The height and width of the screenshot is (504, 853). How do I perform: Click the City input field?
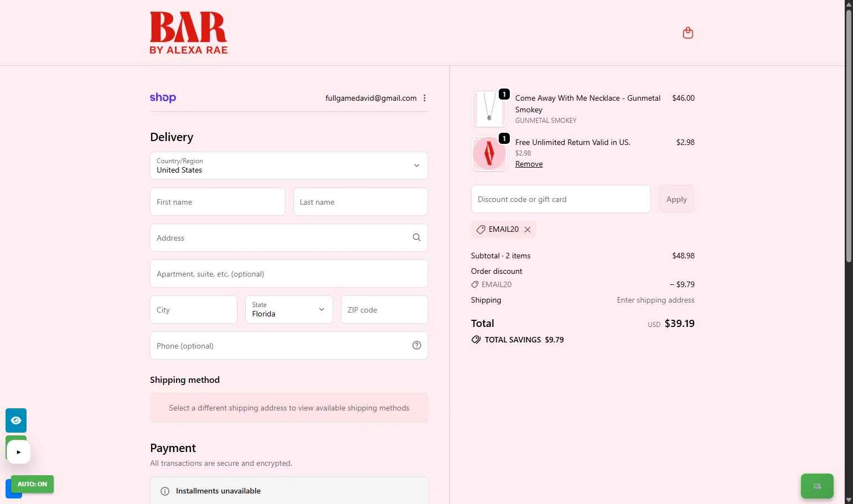coord(194,309)
